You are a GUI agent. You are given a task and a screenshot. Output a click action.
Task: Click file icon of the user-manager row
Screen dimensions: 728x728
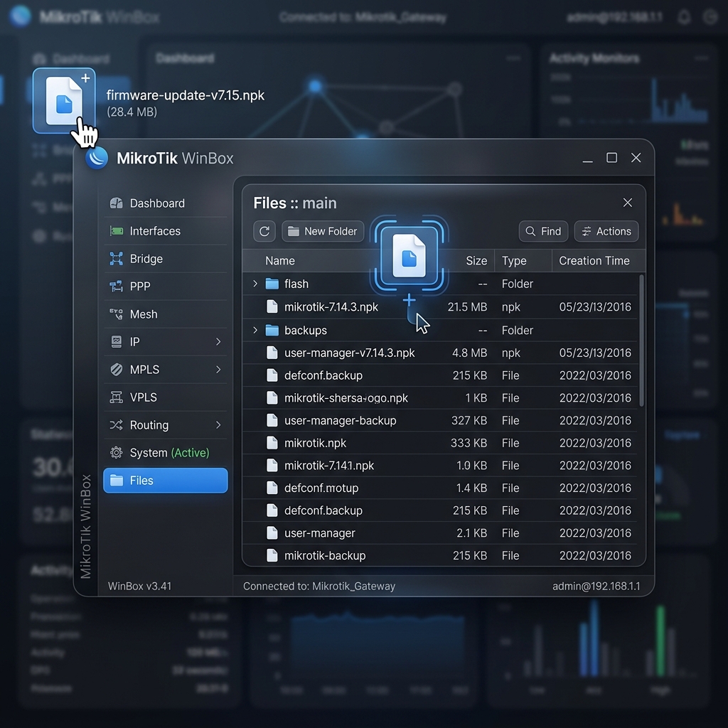pos(272,533)
